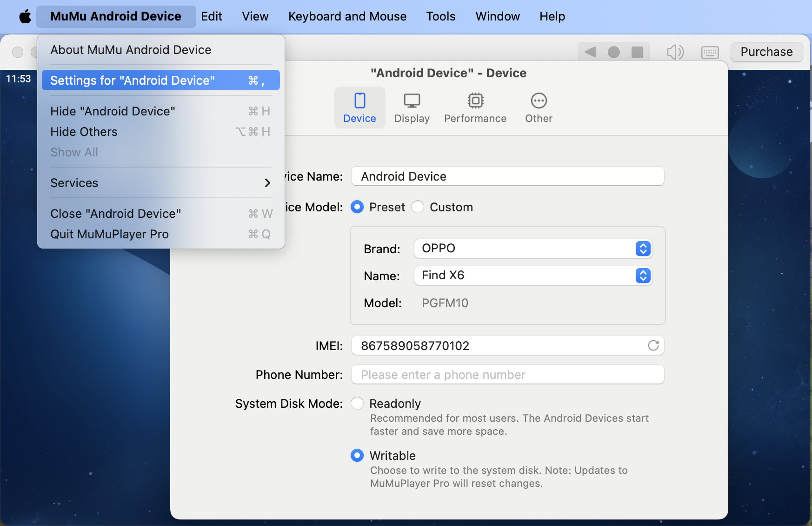This screenshot has width=812, height=526.
Task: Click the home circle toolbar icon
Action: (614, 52)
